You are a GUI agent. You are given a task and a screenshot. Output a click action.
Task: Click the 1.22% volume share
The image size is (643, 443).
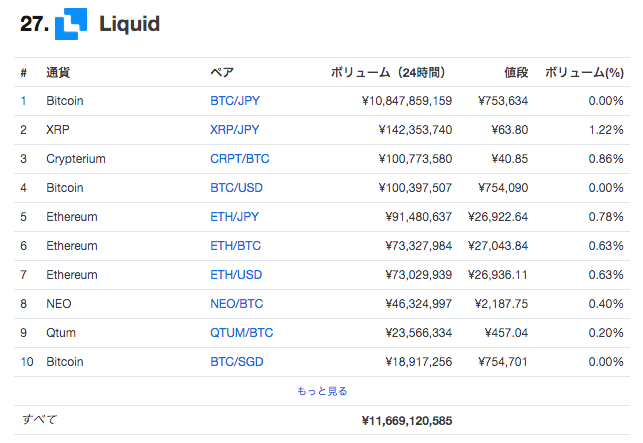click(x=606, y=130)
